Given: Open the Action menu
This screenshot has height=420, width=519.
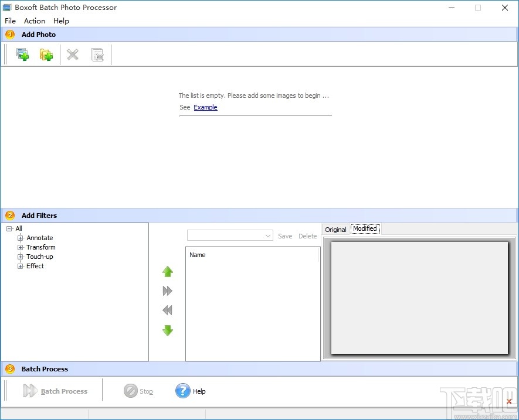Looking at the screenshot, I should 35,21.
